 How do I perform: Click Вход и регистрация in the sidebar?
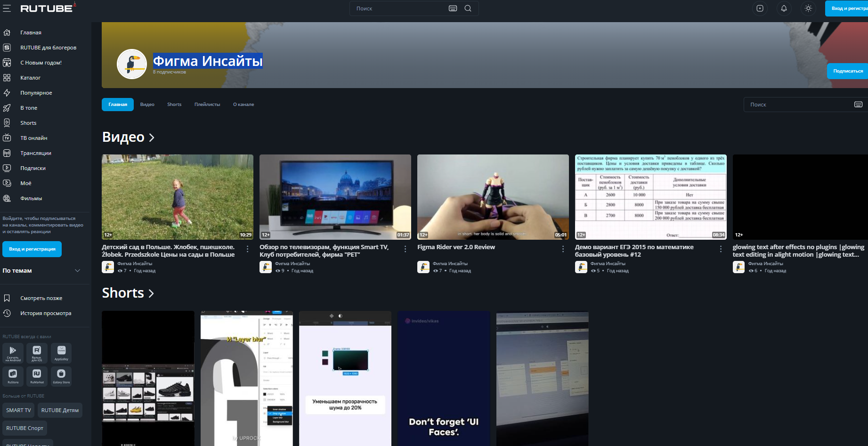coord(32,249)
